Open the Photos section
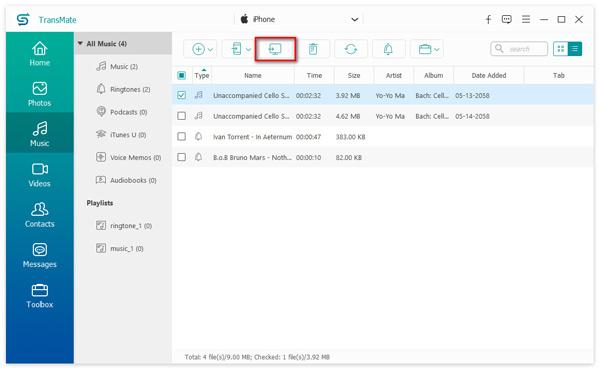 (x=39, y=94)
